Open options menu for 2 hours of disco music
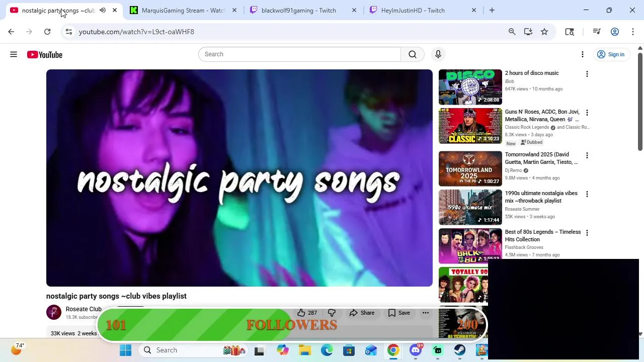The image size is (644, 362). point(587,74)
